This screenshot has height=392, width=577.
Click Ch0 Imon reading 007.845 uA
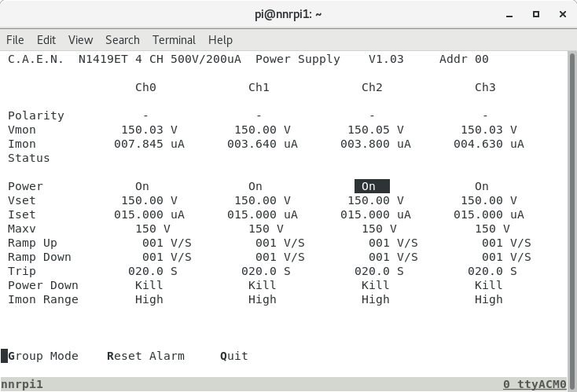149,144
